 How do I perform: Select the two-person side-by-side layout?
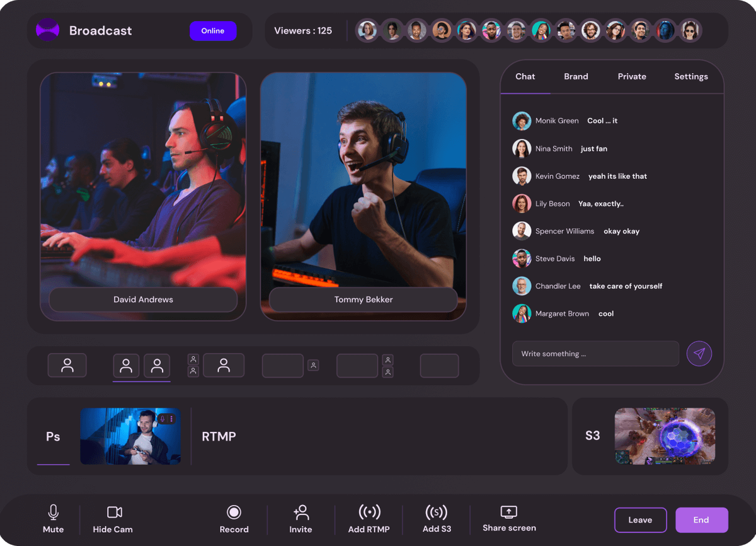point(142,366)
